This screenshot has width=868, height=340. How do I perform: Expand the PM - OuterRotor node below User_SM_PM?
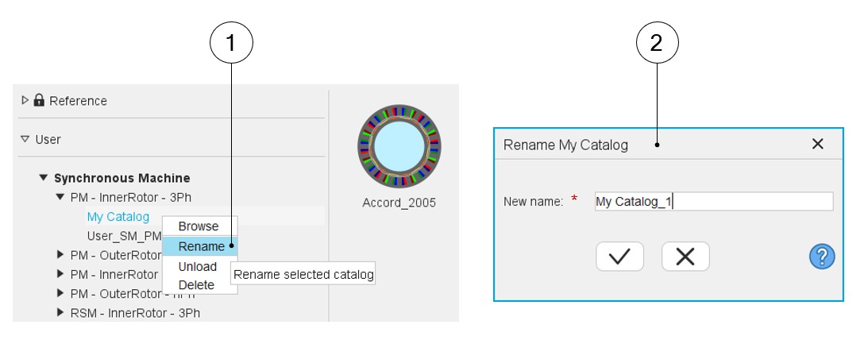(60, 255)
